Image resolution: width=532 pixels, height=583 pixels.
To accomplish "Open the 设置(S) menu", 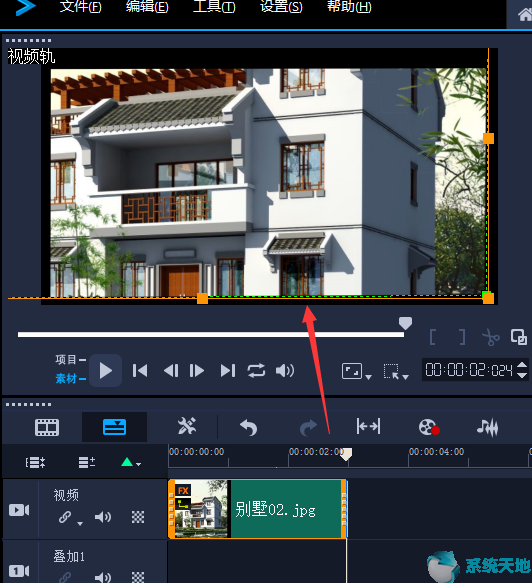I will click(281, 6).
